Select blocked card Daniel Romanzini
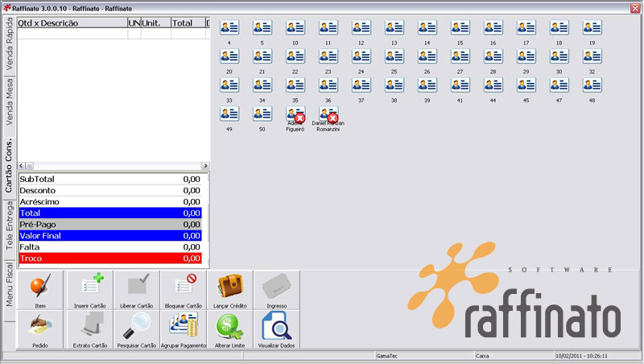 coord(328,119)
